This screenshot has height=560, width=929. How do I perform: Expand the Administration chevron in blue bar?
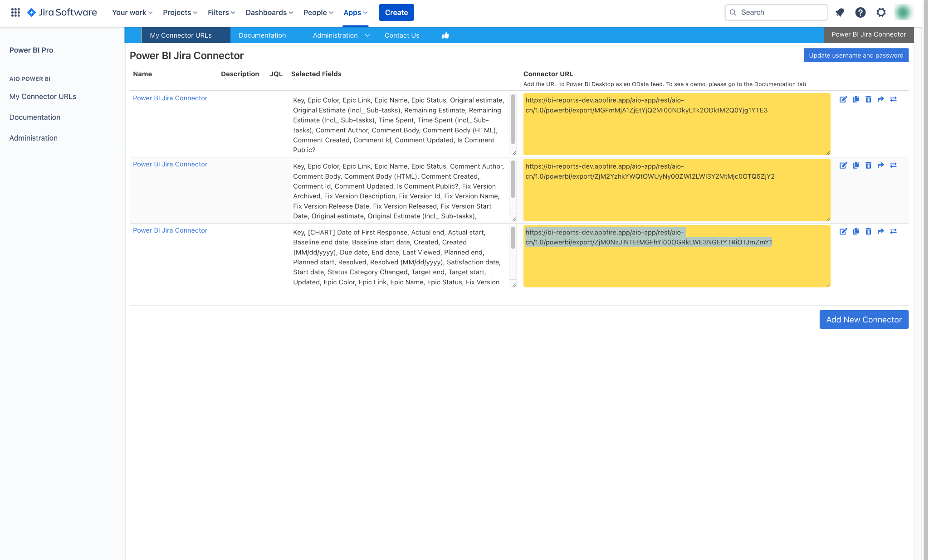[x=367, y=35]
